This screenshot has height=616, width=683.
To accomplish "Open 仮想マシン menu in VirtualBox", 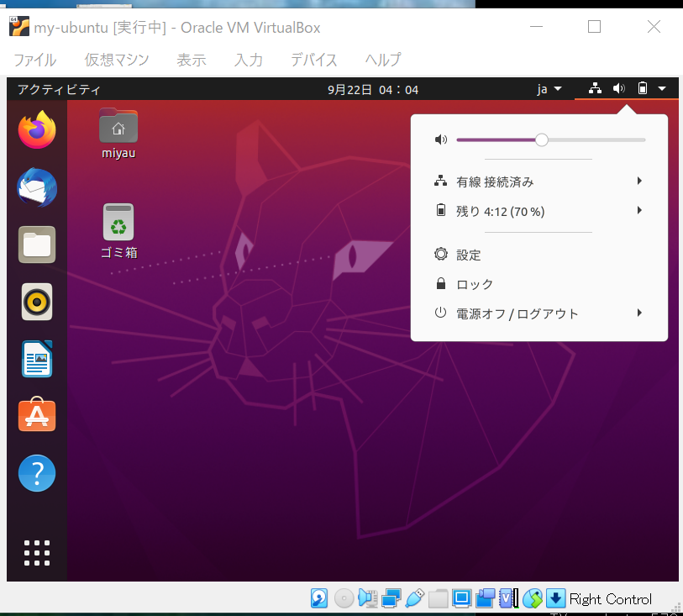I will point(117,60).
